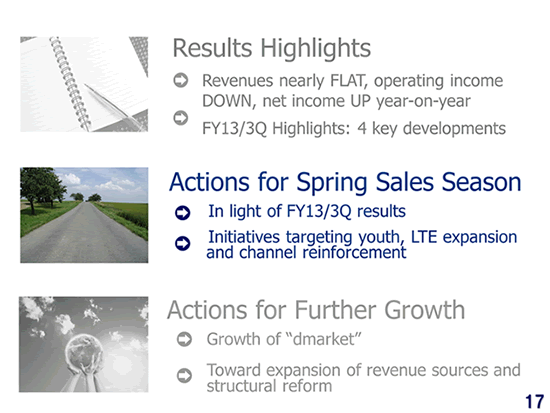
Task: Click arrow bullet beside 'FY13/3Q Highlights'
Action: click(x=181, y=118)
